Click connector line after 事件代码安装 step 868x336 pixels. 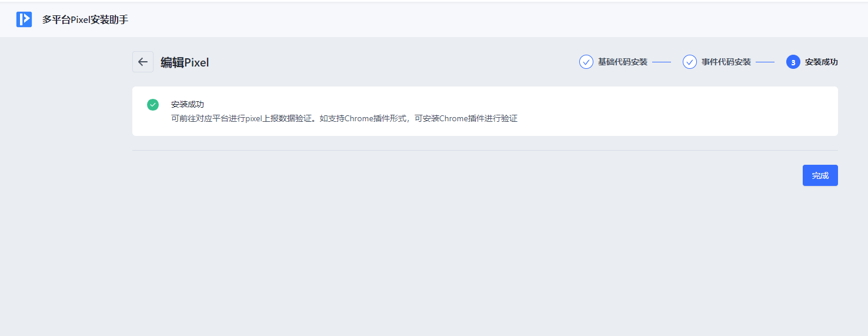pyautogui.click(x=765, y=62)
